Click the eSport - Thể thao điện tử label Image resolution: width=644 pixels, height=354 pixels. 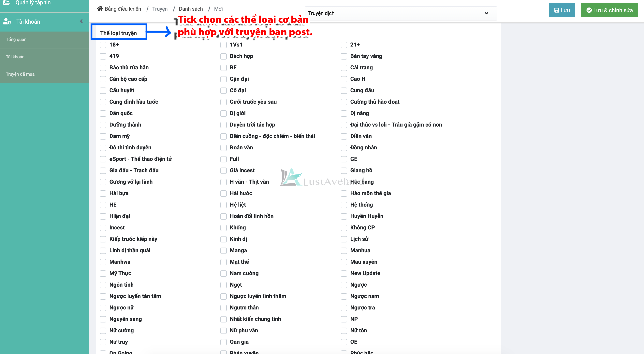pos(141,159)
